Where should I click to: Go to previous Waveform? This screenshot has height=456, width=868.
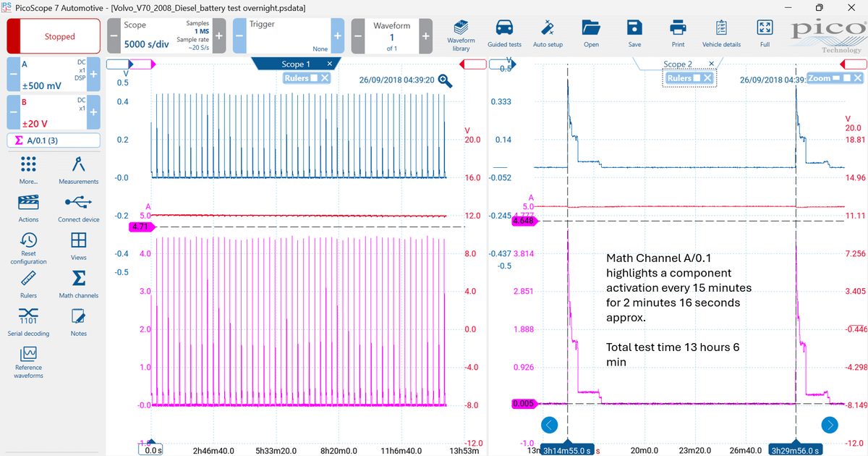(358, 35)
